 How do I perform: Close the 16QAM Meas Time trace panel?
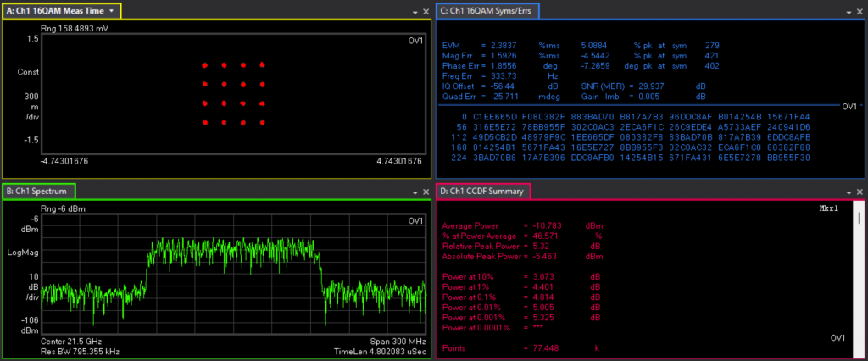[426, 13]
